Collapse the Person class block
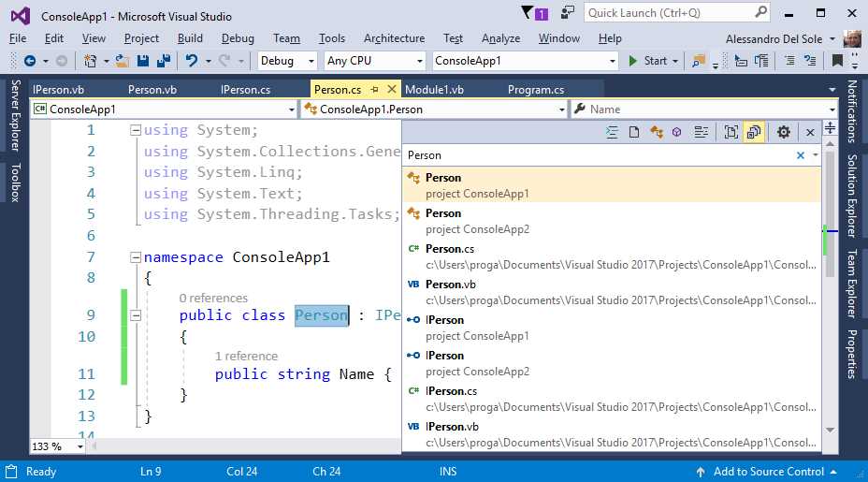 (135, 315)
